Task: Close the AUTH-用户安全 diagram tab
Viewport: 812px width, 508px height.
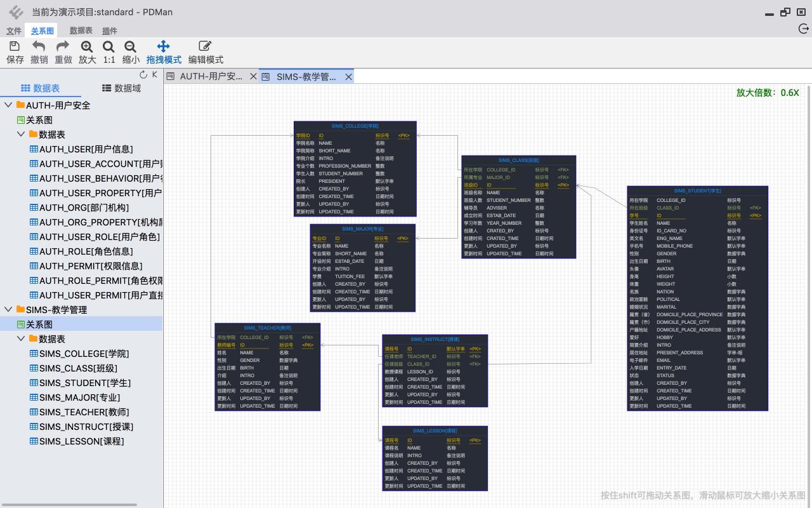Action: tap(253, 76)
